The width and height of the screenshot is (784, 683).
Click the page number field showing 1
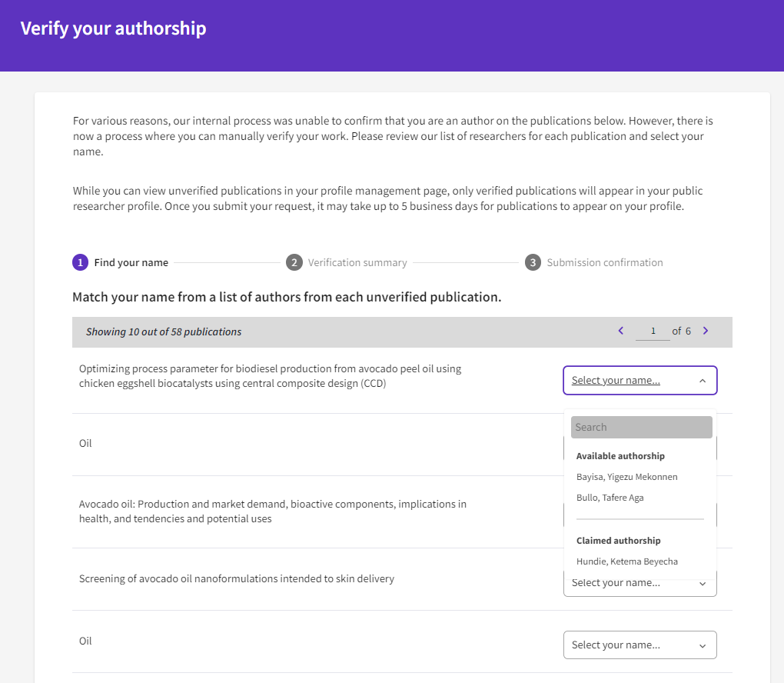pos(653,331)
